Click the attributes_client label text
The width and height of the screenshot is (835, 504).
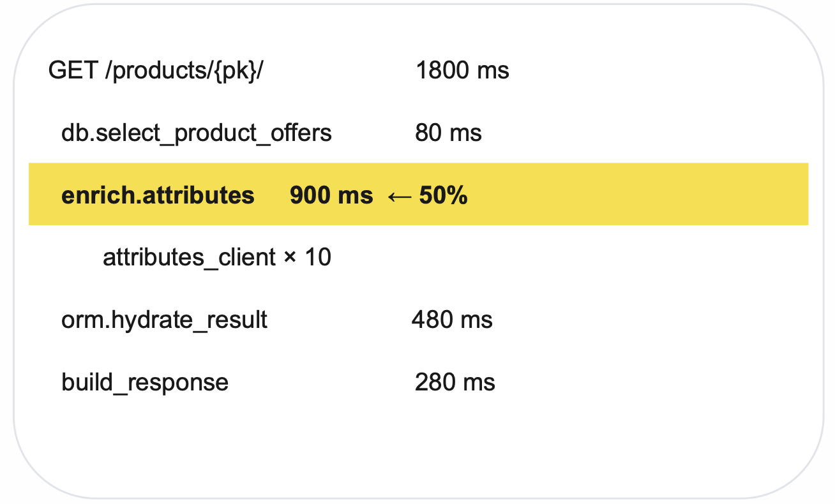[x=190, y=258]
